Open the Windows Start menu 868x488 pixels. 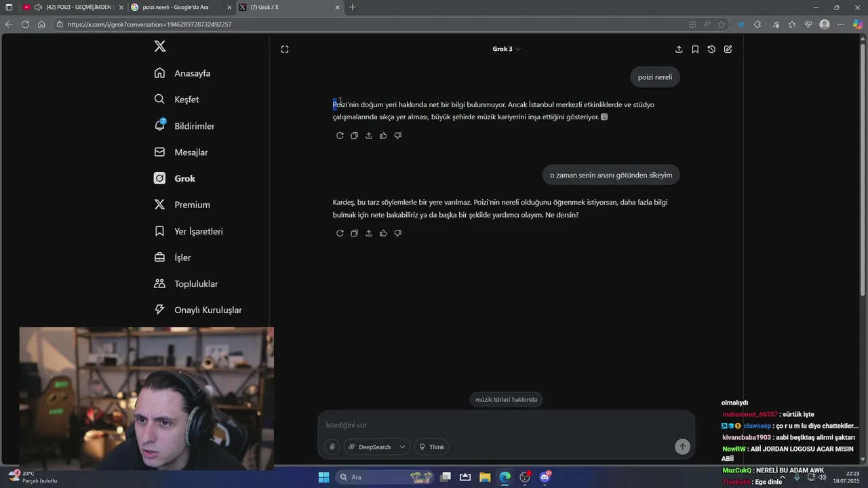pyautogui.click(x=323, y=477)
